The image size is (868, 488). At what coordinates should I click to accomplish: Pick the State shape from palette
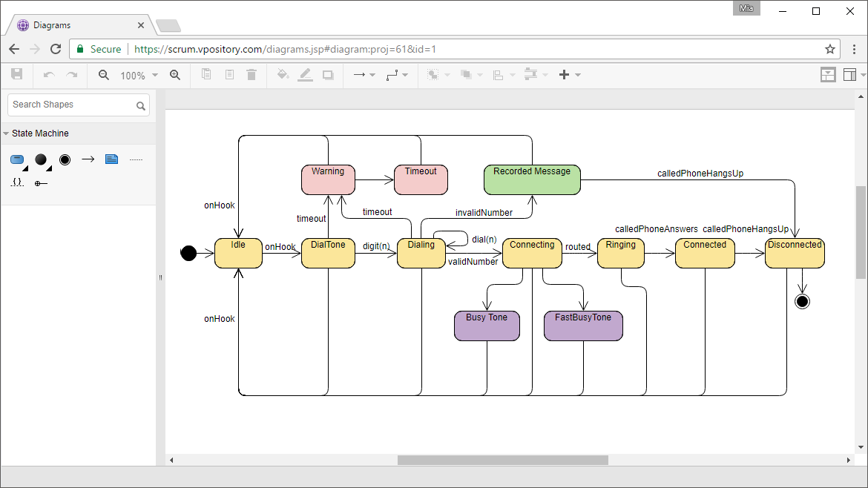[17, 160]
